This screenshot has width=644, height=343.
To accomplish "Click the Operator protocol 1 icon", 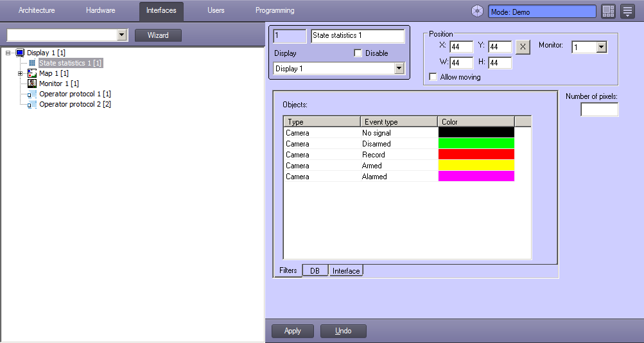I will pos(32,94).
